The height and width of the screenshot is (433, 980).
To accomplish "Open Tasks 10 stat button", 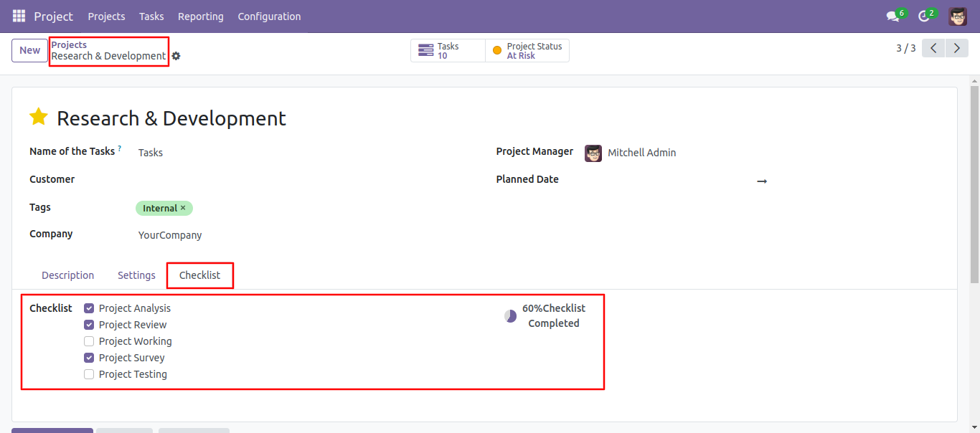I will point(448,50).
